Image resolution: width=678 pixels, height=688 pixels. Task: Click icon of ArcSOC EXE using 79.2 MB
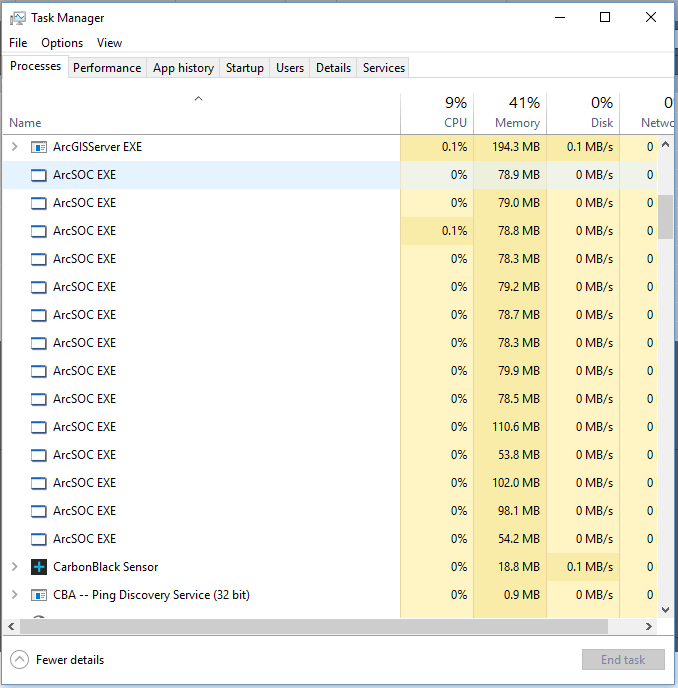(39, 287)
